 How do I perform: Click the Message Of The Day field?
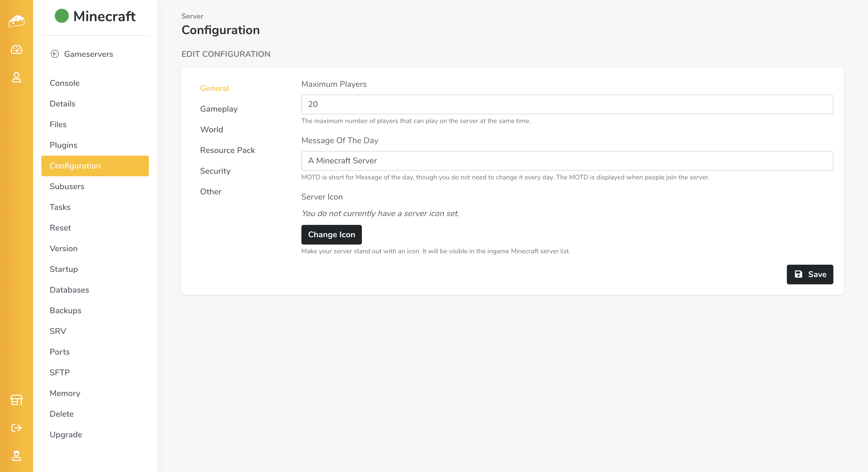coord(567,161)
